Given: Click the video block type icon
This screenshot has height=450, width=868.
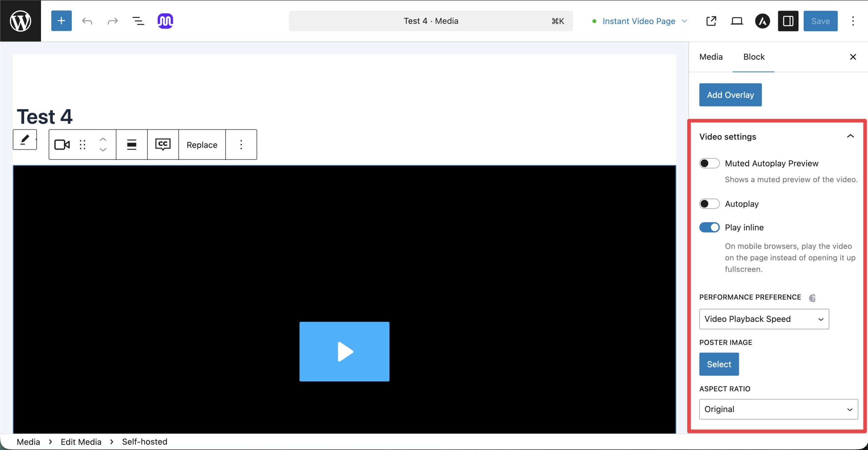Looking at the screenshot, I should pyautogui.click(x=62, y=144).
